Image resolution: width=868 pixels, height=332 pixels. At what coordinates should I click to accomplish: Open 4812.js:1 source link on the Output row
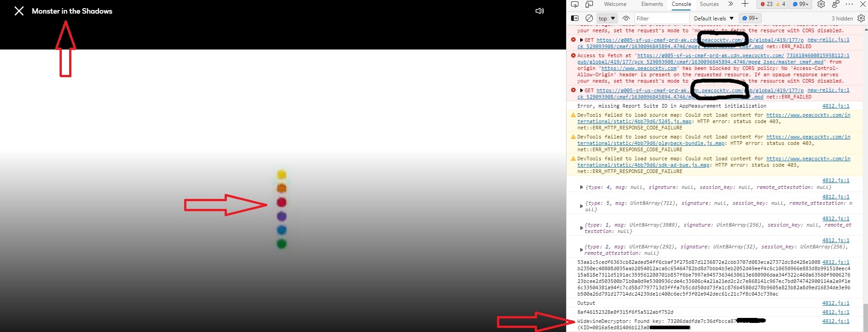[x=836, y=303]
